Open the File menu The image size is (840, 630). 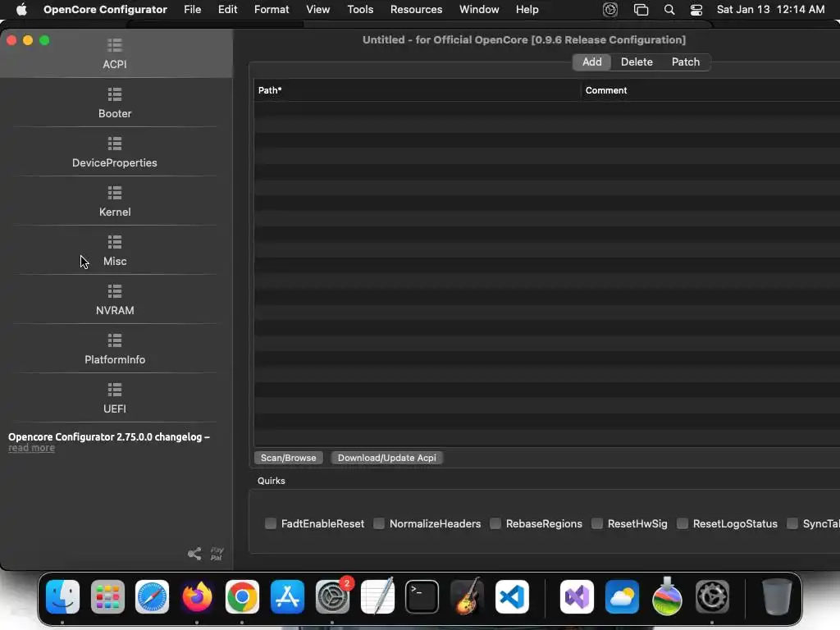point(192,9)
